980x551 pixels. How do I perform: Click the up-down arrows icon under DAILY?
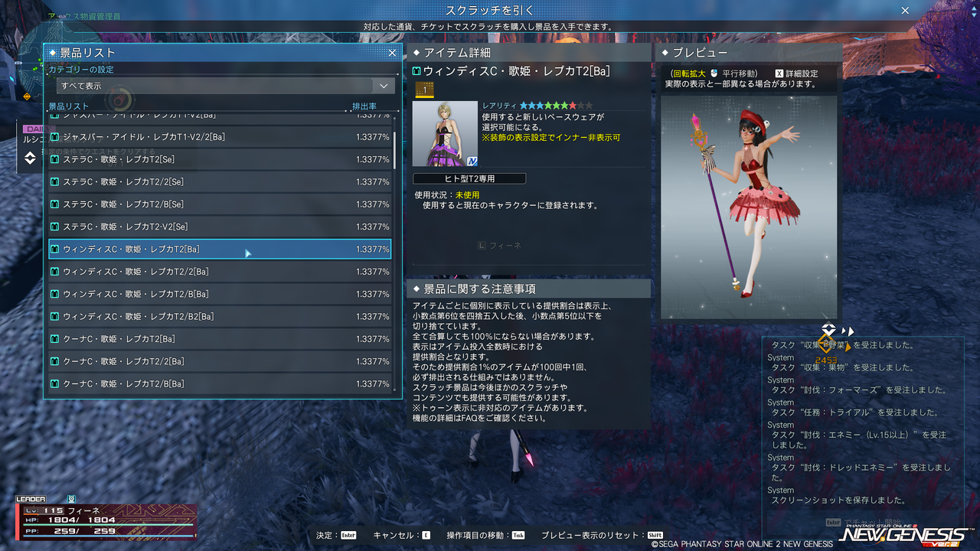30,158
